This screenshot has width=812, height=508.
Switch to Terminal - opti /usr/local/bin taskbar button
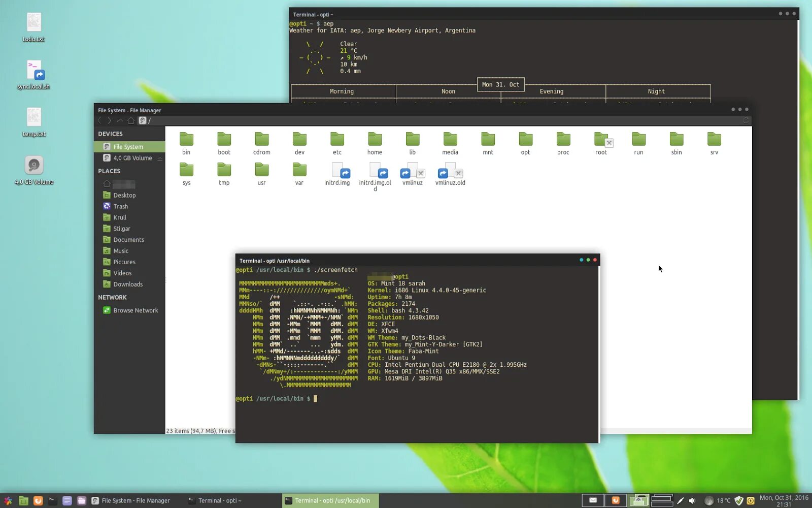[x=330, y=500]
